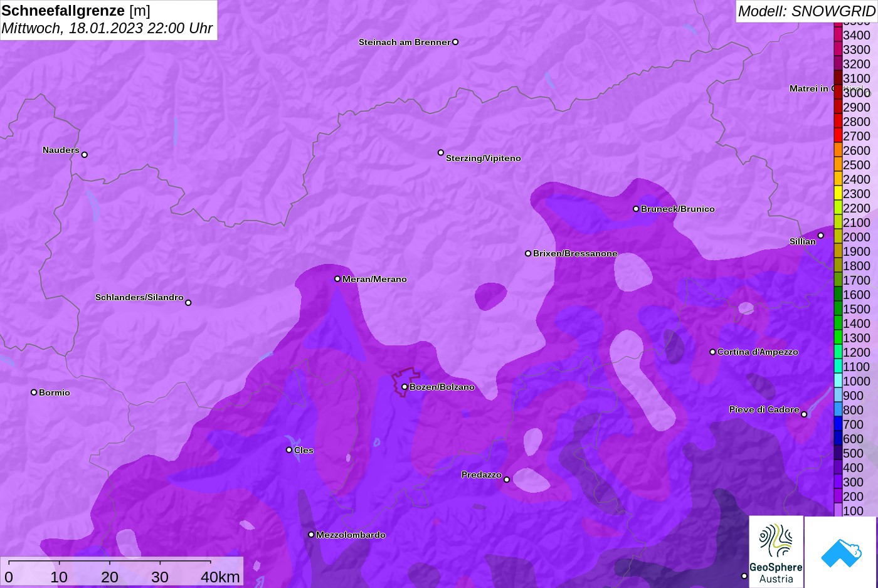The height and width of the screenshot is (588, 878).
Task: Click the blue snow-cloud logo beside GeoSphere
Action: (841, 552)
